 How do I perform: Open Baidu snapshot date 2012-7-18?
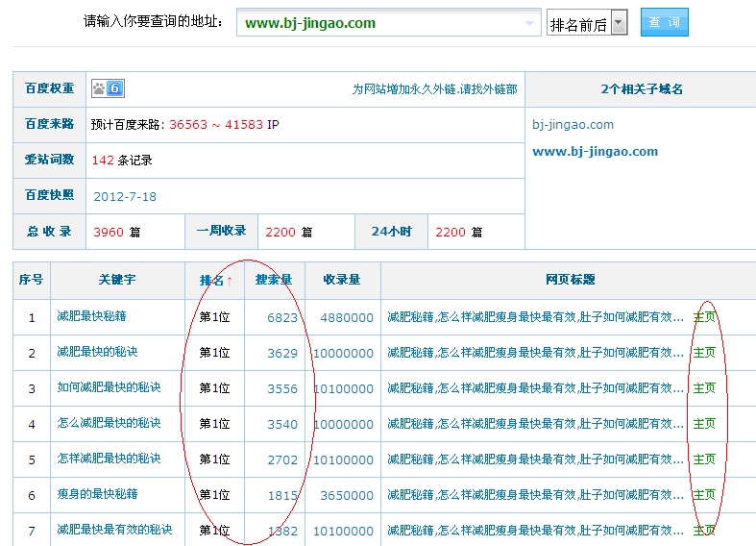tap(125, 196)
